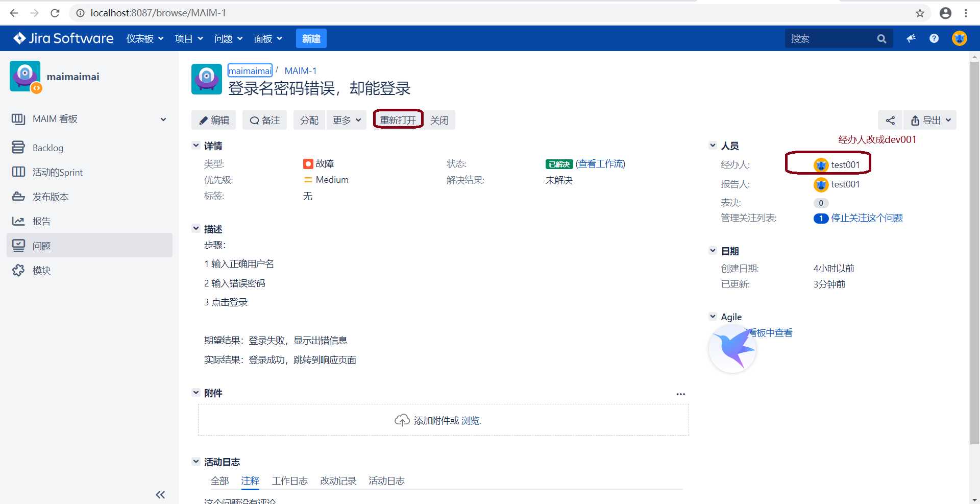980x504 pixels.
Task: Click the reporter test001 avatar
Action: tap(821, 184)
